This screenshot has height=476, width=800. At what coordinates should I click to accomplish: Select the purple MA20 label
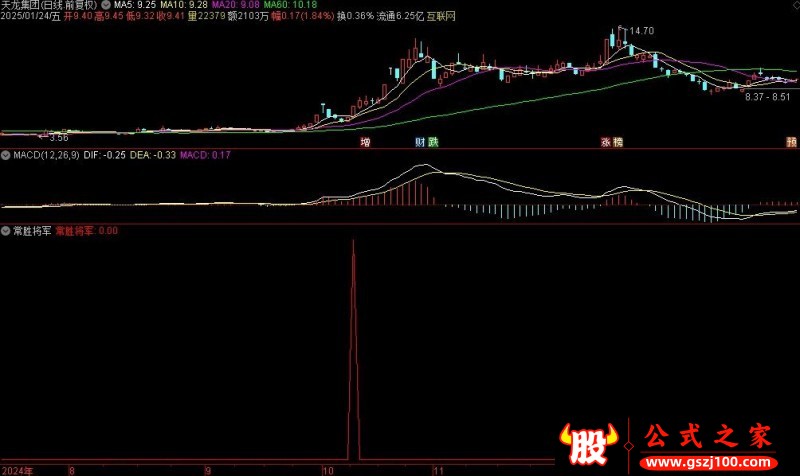(236, 5)
